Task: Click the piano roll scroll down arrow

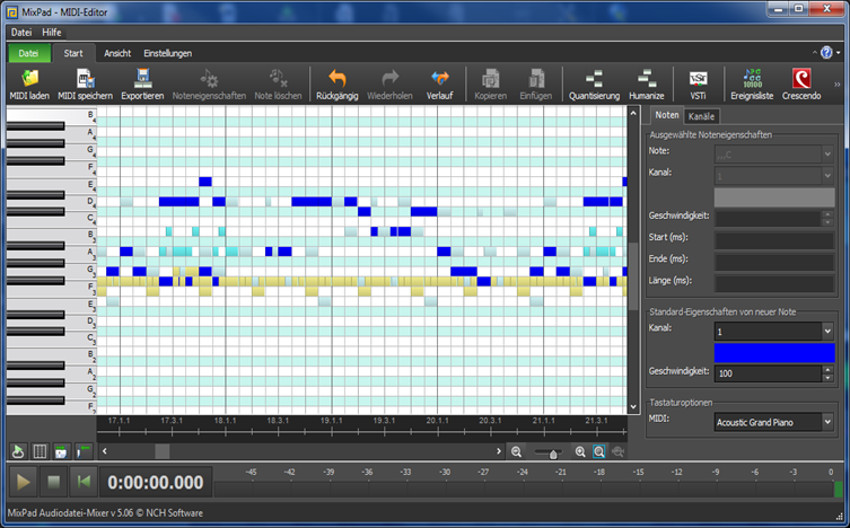Action: [633, 407]
